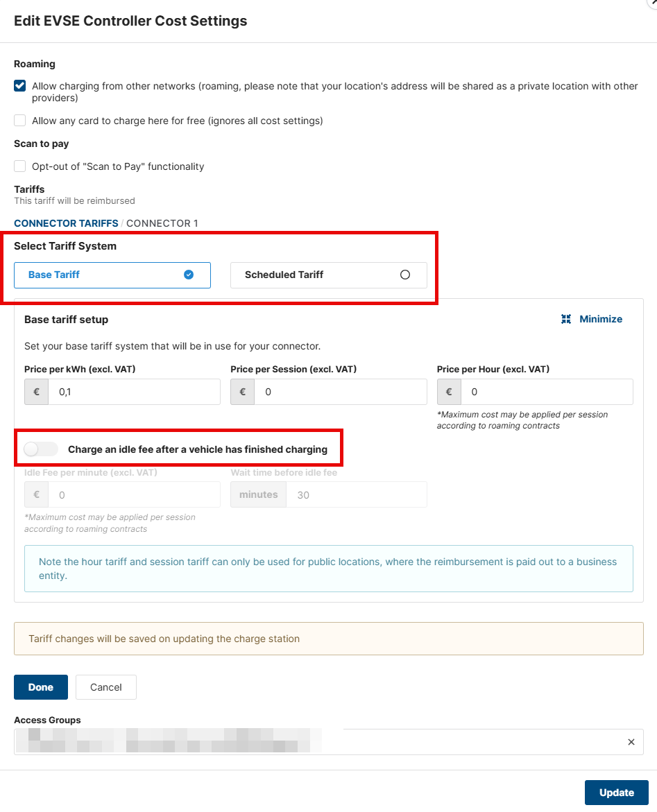This screenshot has width=657, height=812.
Task: Click the euro symbol beside Price per Session
Action: pos(243,392)
